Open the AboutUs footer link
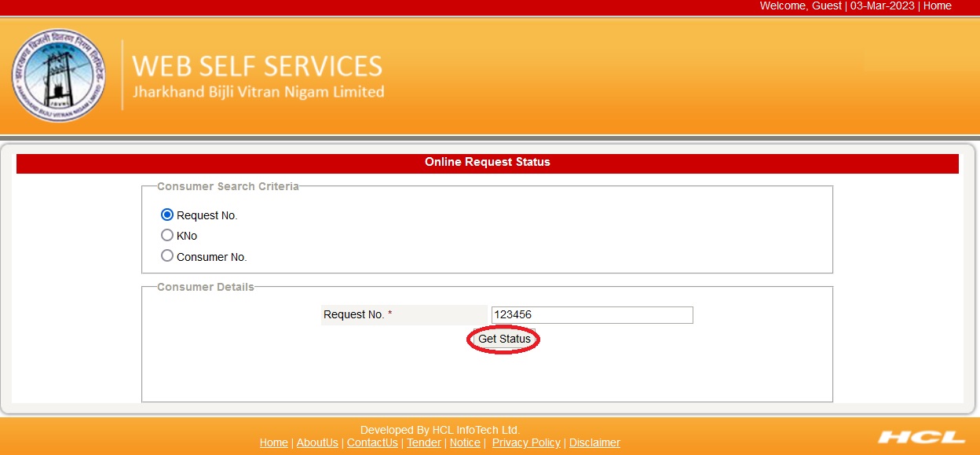 click(317, 442)
